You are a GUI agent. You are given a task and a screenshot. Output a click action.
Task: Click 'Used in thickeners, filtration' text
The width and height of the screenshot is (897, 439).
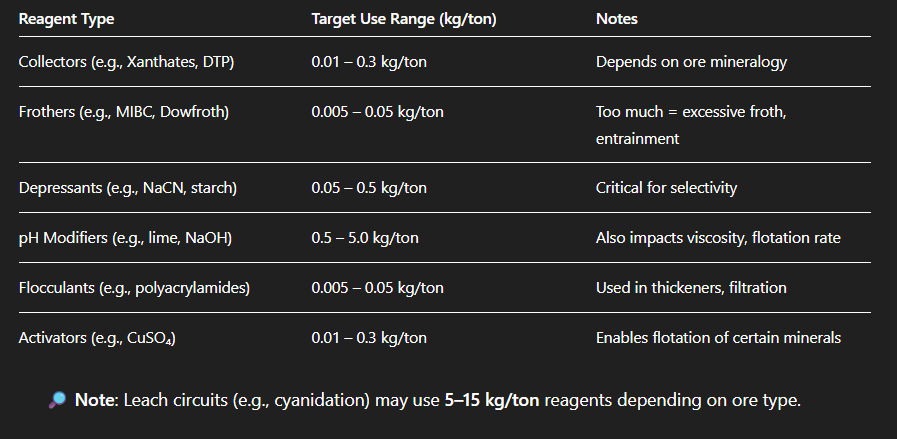(x=691, y=288)
